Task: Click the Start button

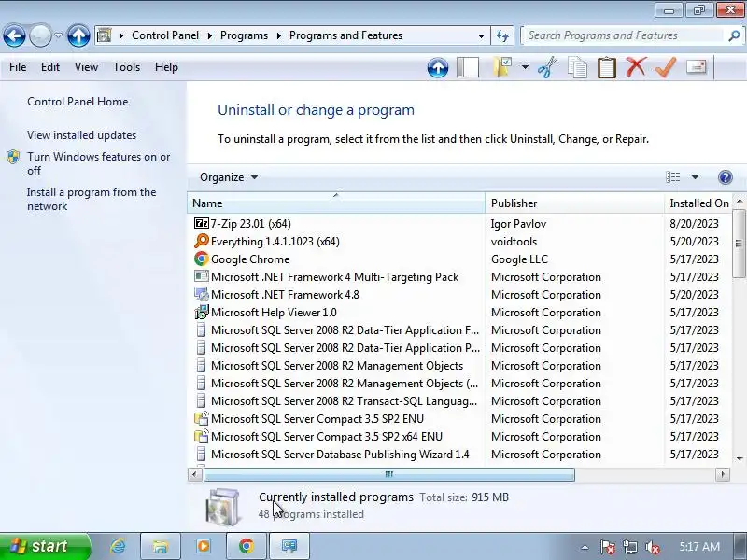Action: [44, 546]
